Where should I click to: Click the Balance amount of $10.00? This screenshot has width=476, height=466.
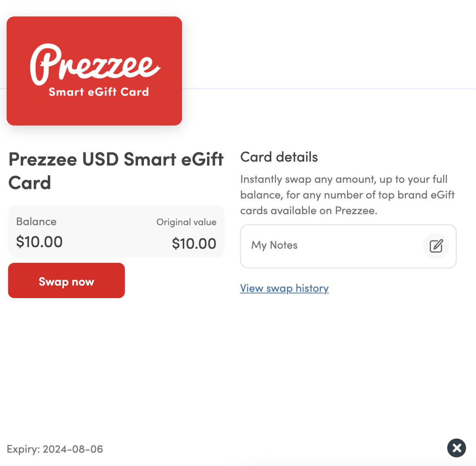(x=39, y=242)
